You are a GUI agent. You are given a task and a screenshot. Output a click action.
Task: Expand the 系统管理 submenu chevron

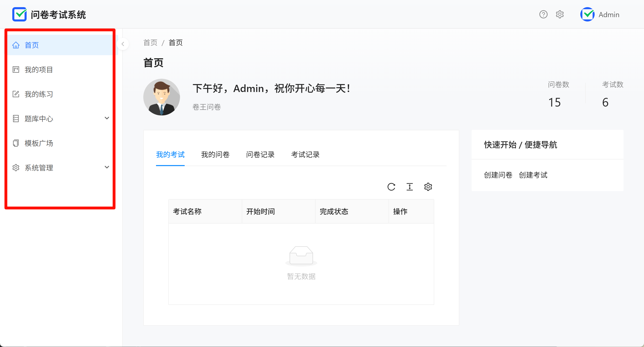coord(107,167)
